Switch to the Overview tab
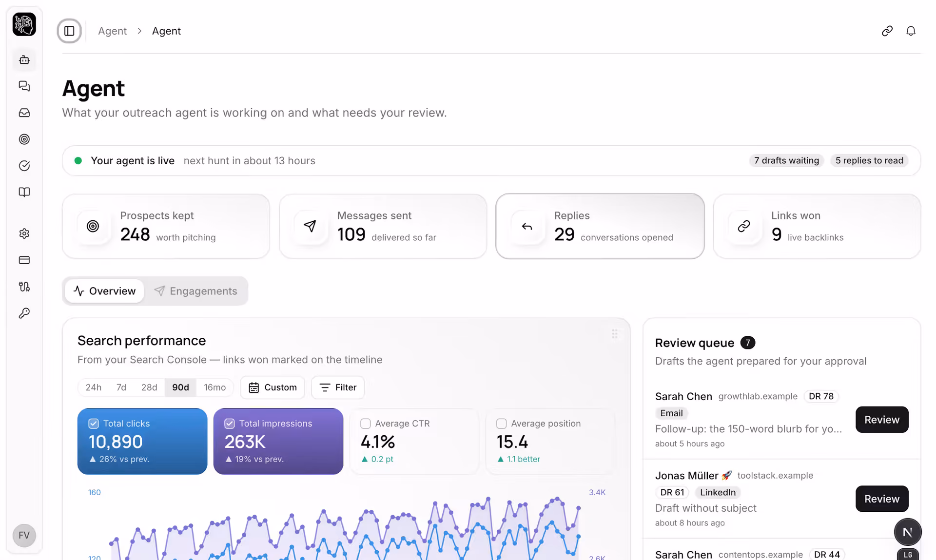Screen dimensions: 936x560 104,291
